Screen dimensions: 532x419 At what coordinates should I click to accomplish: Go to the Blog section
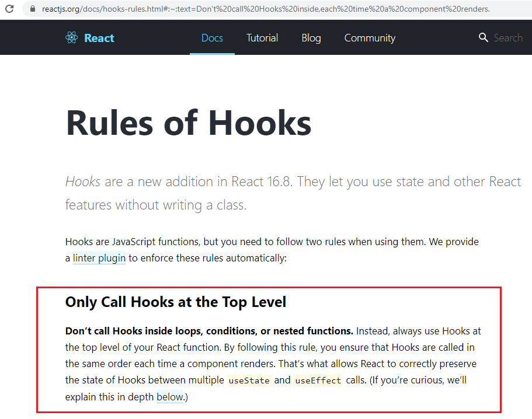click(x=311, y=38)
